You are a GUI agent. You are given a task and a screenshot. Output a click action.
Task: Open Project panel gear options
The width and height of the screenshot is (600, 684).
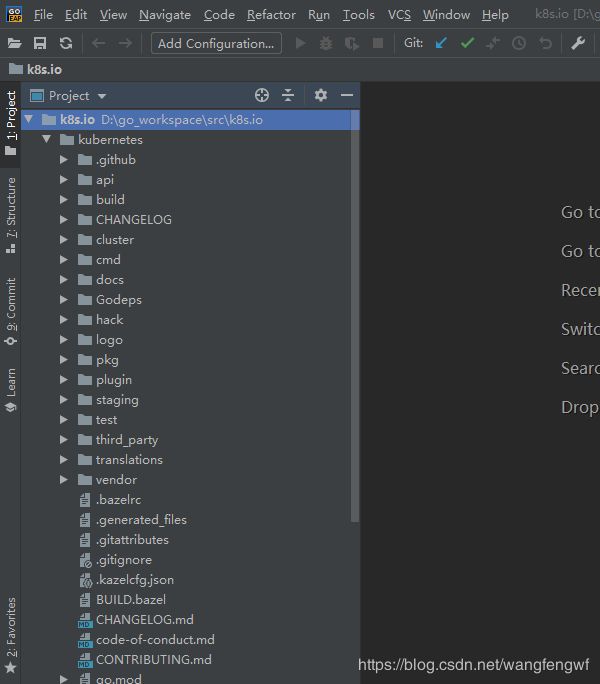(321, 95)
